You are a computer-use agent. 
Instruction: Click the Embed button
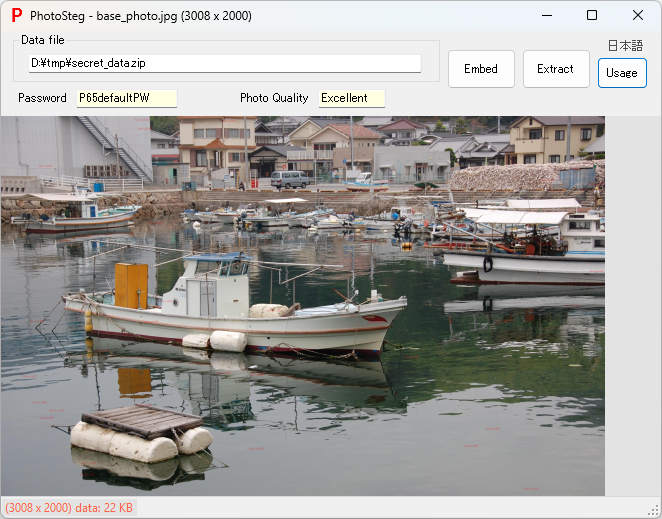[481, 69]
